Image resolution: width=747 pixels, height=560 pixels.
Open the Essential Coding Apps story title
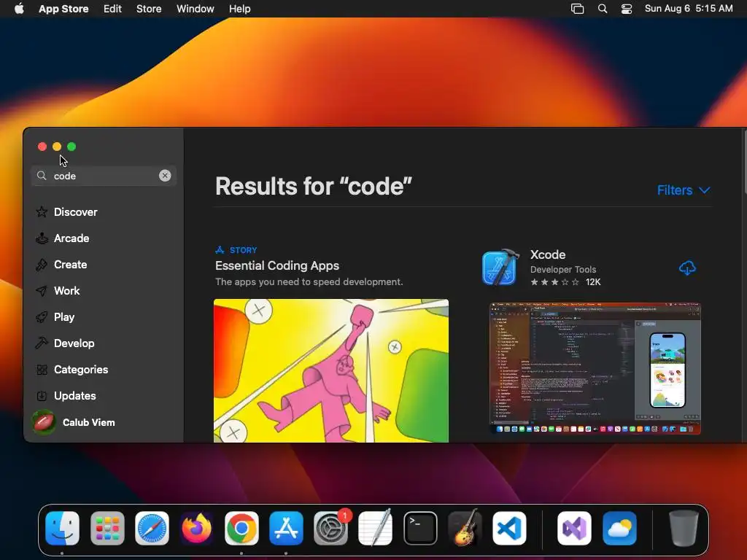(x=277, y=265)
